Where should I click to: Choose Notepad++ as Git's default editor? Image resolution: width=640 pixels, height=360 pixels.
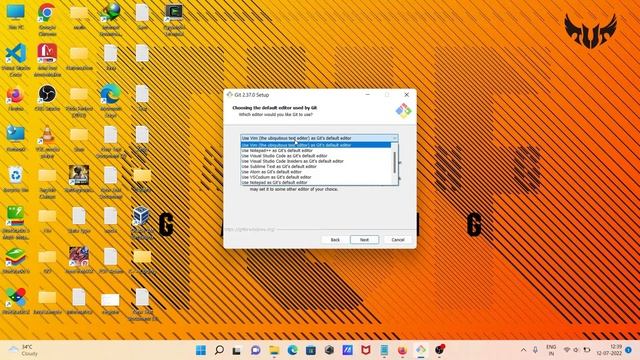(x=316, y=150)
